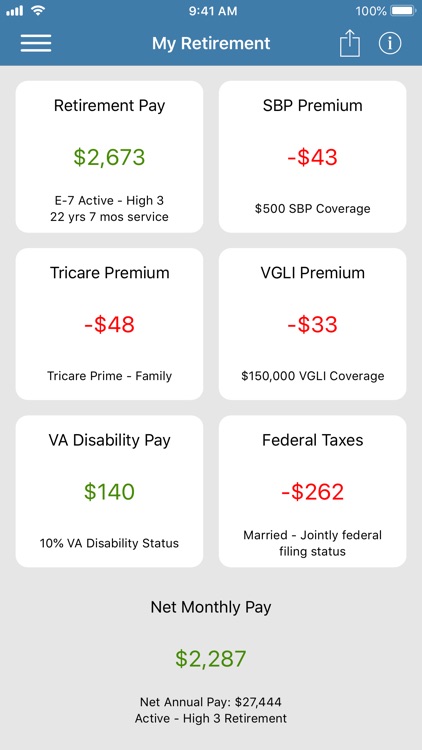Tap the $150,000 VGLI Coverage label

click(312, 376)
